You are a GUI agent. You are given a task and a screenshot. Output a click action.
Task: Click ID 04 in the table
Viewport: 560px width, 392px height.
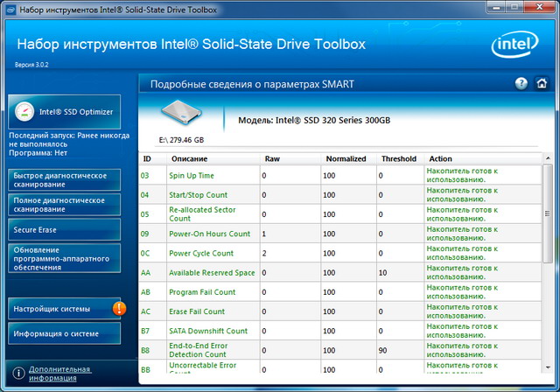144,195
